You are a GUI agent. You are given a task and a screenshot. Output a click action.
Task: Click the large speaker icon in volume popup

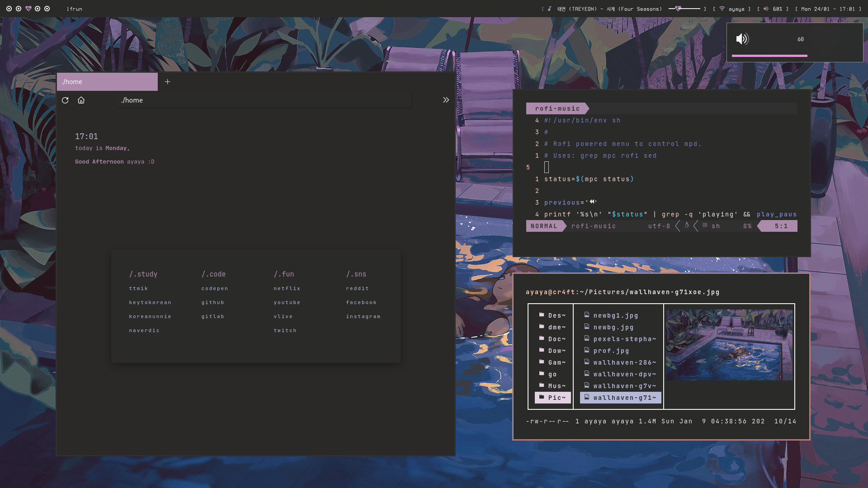click(x=742, y=39)
